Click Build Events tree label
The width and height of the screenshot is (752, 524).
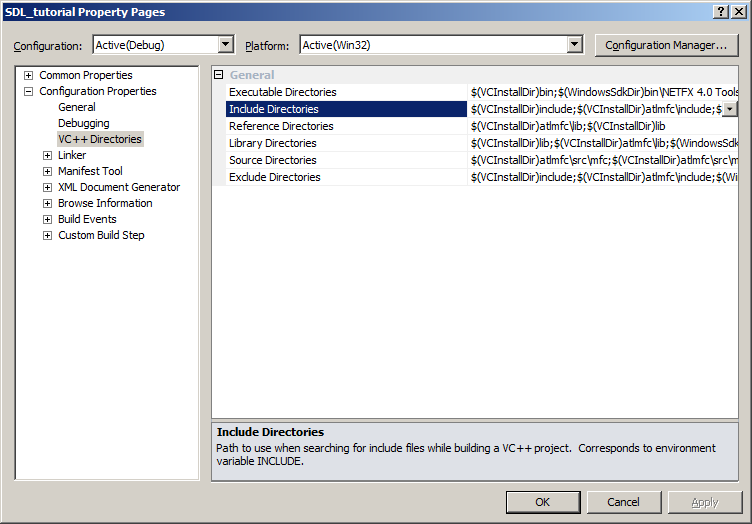[87, 219]
